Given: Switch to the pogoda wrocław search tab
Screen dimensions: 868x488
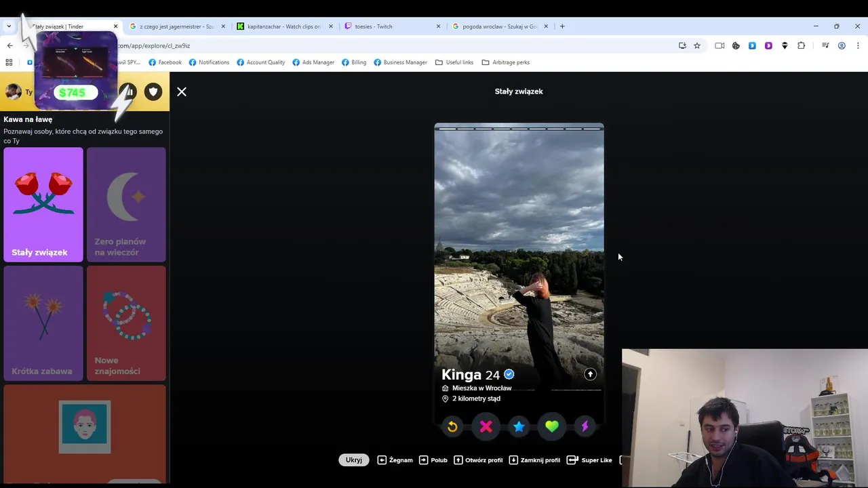Looking at the screenshot, I should pos(498,26).
